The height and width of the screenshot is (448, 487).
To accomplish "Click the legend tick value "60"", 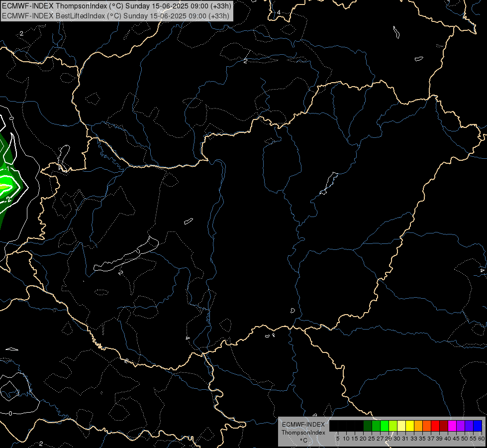I will point(482,439).
